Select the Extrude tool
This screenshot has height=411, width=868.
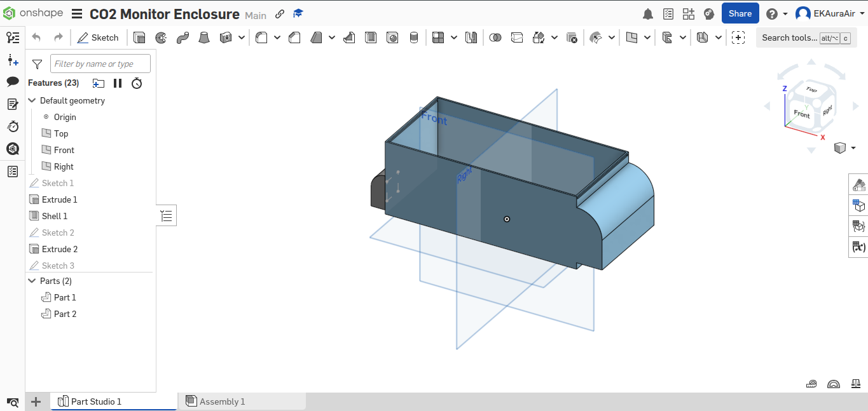139,37
